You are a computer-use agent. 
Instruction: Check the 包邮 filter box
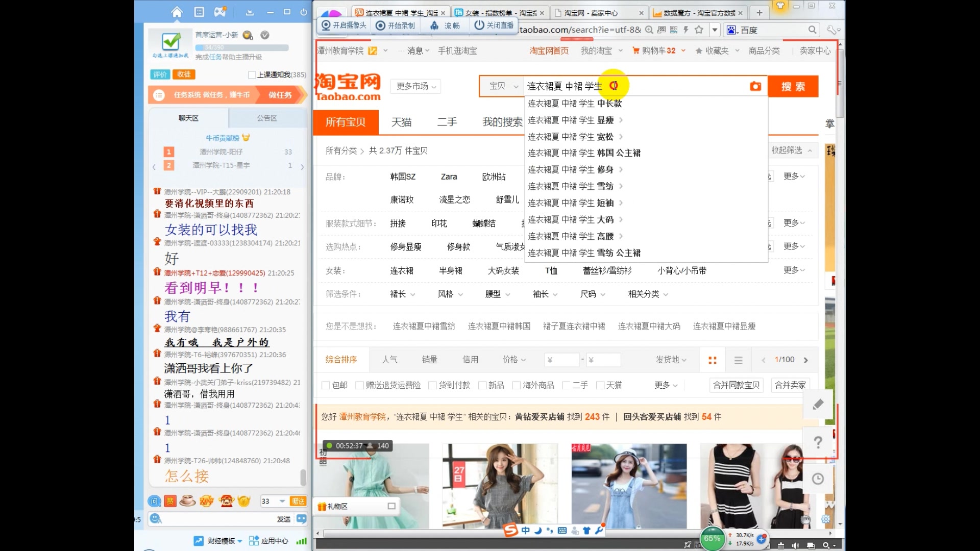325,385
